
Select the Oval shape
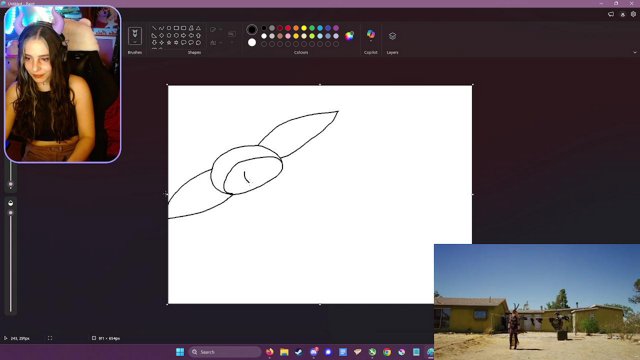169,28
